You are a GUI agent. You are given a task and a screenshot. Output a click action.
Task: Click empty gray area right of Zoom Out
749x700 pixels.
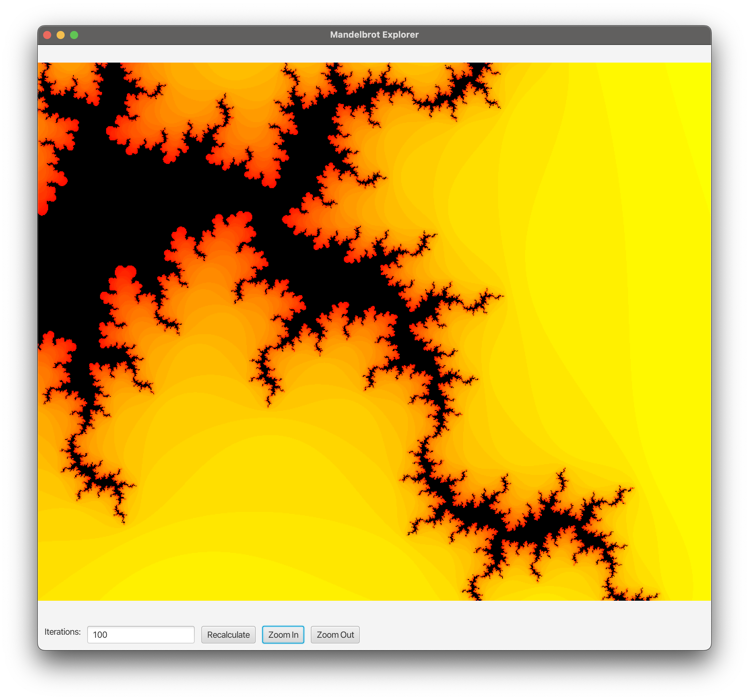point(527,634)
